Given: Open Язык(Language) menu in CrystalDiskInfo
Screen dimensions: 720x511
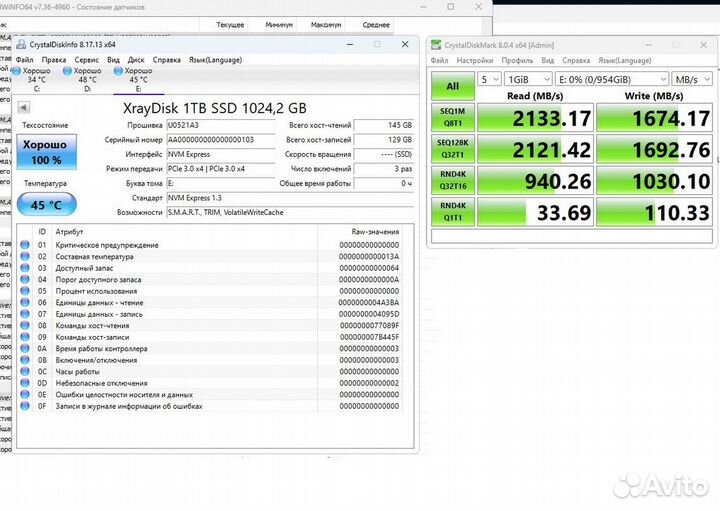Looking at the screenshot, I should coord(215,60).
